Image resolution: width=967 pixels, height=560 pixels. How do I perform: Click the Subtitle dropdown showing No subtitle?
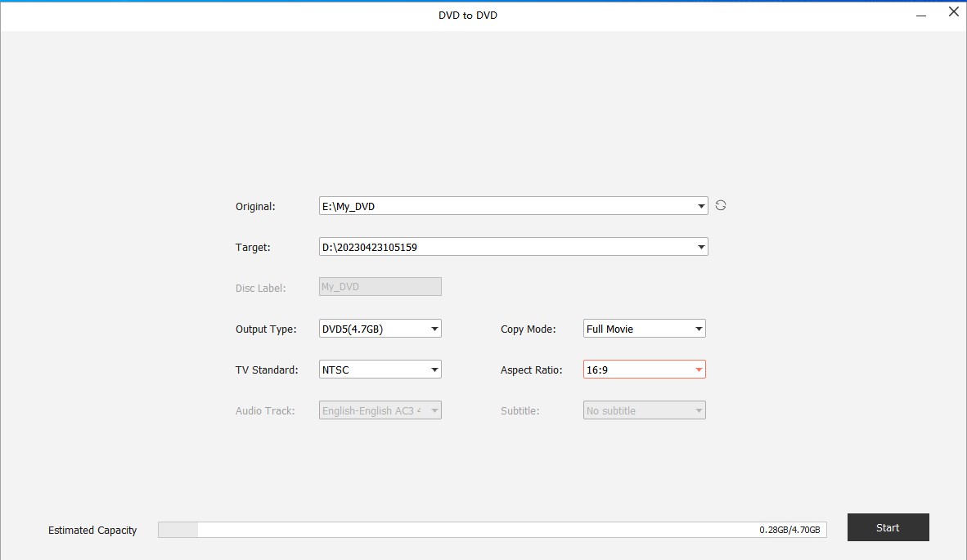pyautogui.click(x=645, y=410)
